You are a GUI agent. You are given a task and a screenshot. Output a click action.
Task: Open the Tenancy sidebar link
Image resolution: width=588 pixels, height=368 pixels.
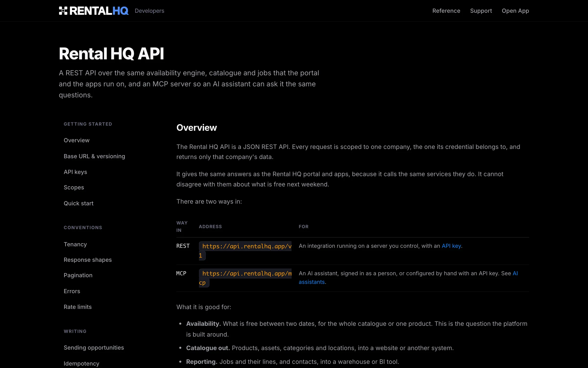point(75,244)
